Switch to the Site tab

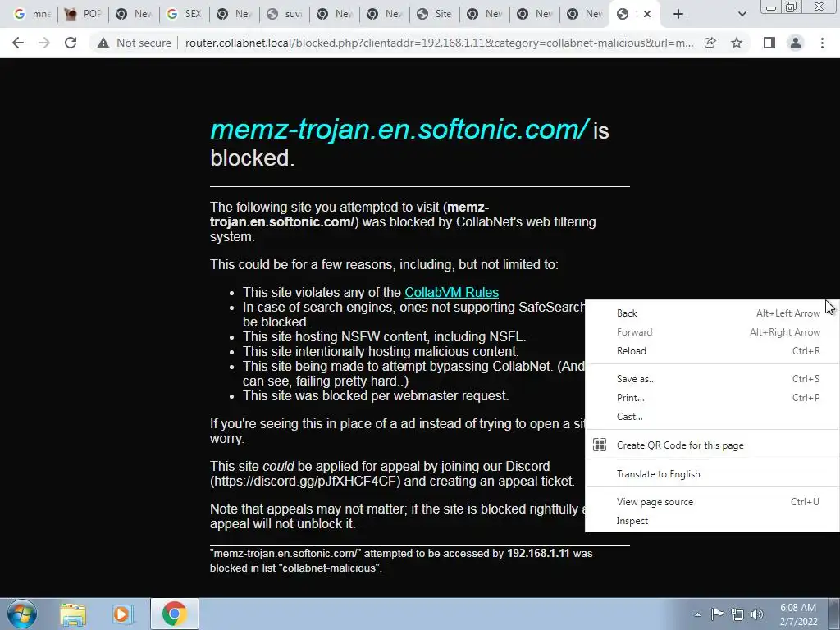click(x=435, y=14)
